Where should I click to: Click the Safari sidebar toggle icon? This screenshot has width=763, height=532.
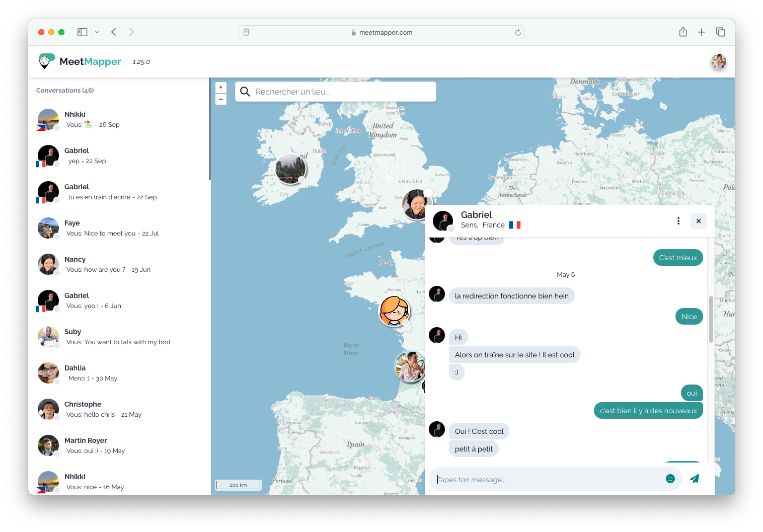coord(83,32)
